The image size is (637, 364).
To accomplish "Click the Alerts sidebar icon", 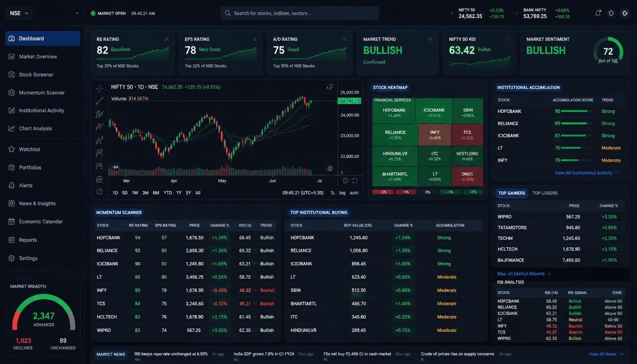I will pos(12,185).
